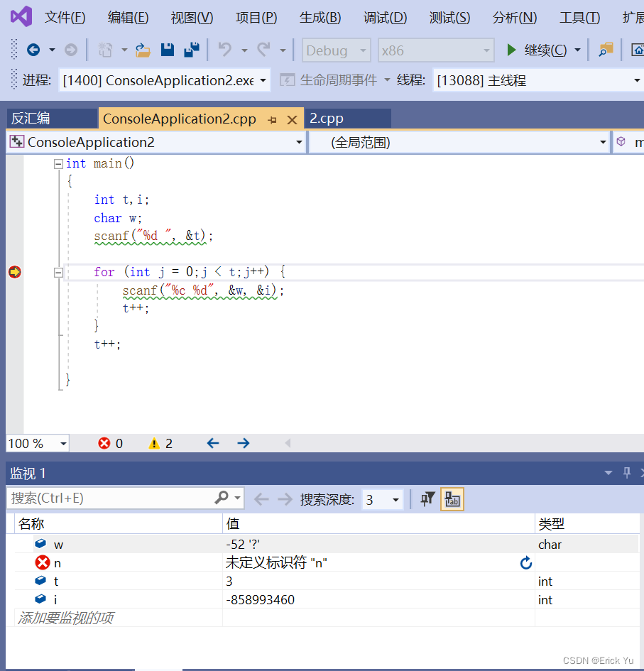Switch to the 2.cpp tab

pyautogui.click(x=347, y=118)
